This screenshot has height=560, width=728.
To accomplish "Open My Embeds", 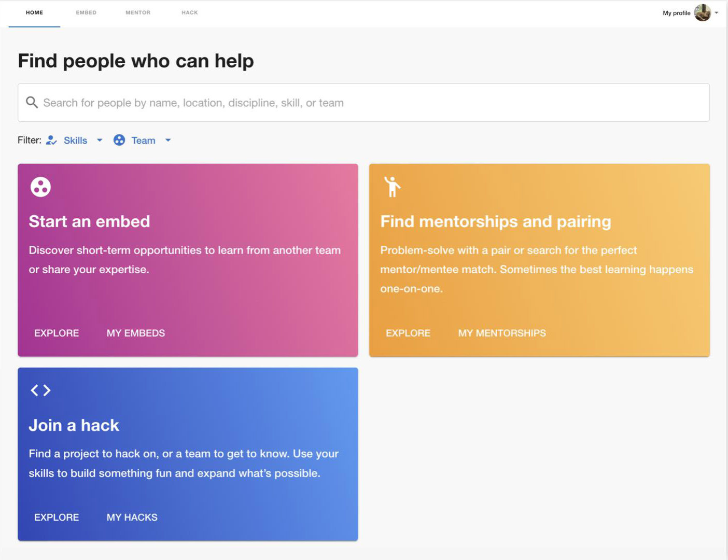I will (x=136, y=333).
